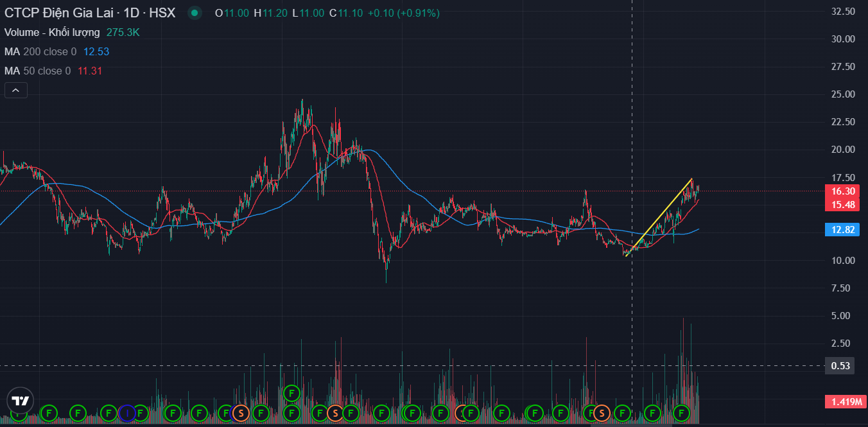868x427 pixels.
Task: Click 20.00 on the price axis
Action: click(842, 150)
